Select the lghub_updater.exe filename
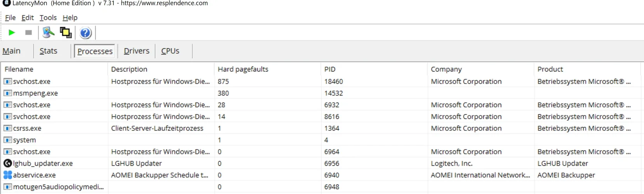 43,163
